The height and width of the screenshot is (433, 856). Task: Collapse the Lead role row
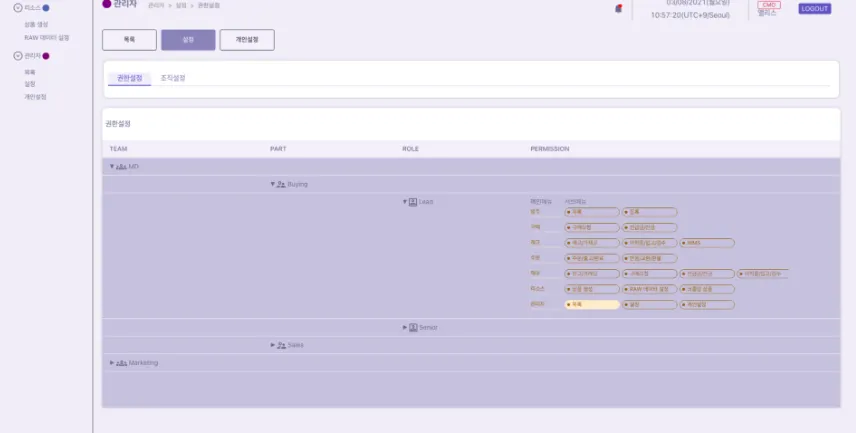(x=405, y=201)
